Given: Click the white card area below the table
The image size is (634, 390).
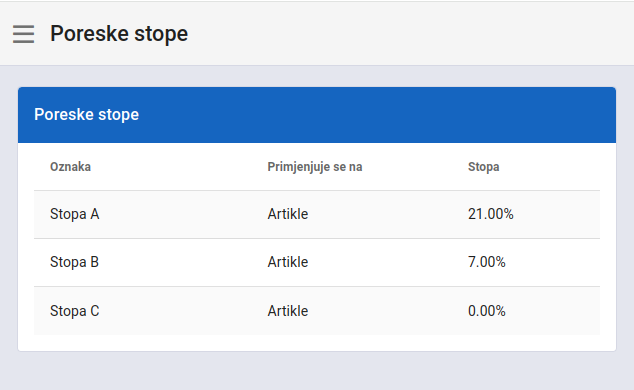Looking at the screenshot, I should (317, 343).
